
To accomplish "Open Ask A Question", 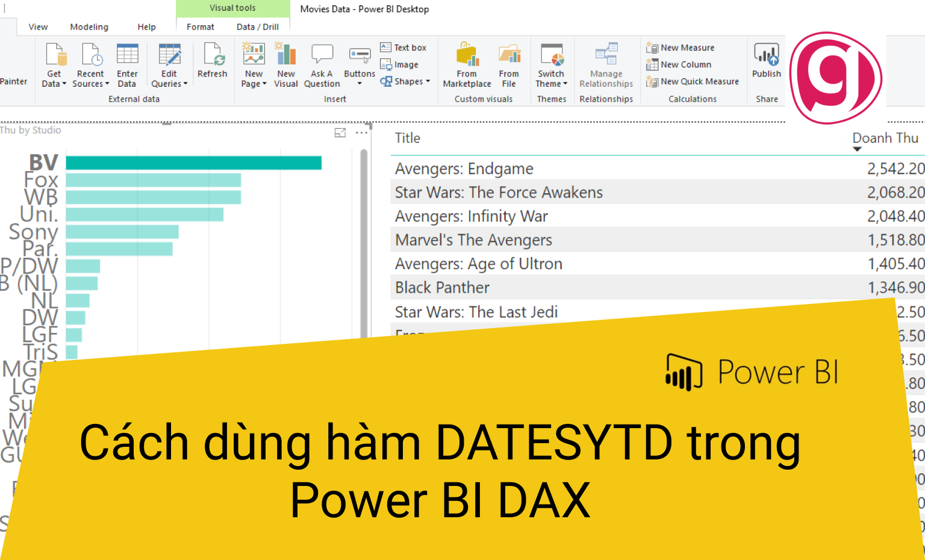I will (x=322, y=66).
